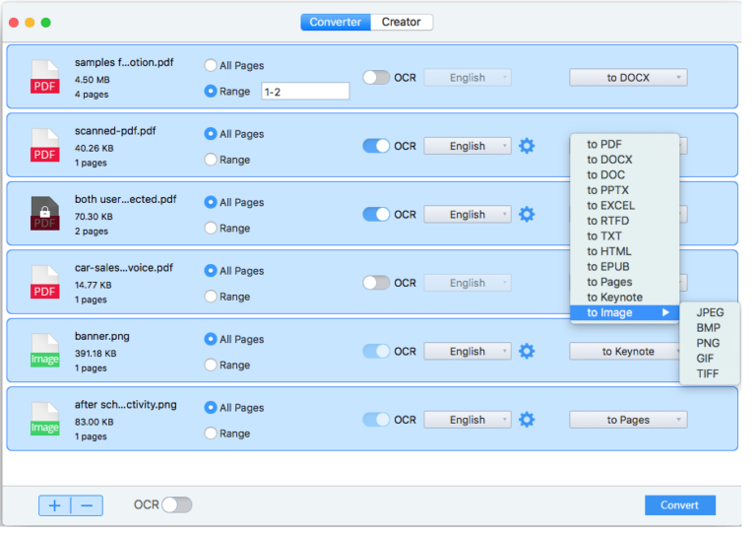The width and height of the screenshot is (756, 533).
Task: Choose 'to PPTX' from format menu
Action: (x=625, y=190)
